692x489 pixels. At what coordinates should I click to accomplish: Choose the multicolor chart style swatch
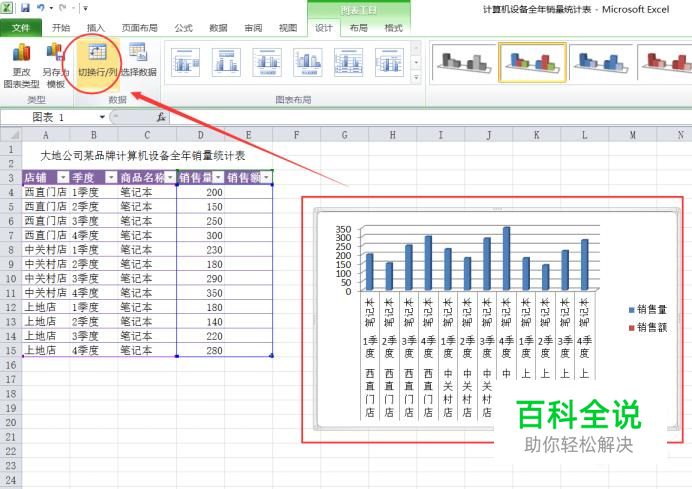point(532,62)
